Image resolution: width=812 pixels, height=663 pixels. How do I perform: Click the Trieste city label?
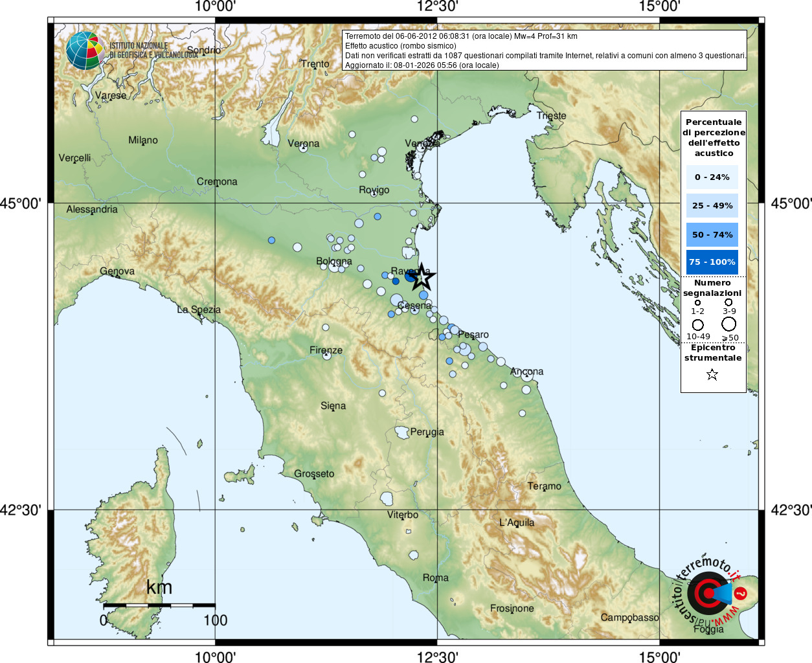[552, 116]
